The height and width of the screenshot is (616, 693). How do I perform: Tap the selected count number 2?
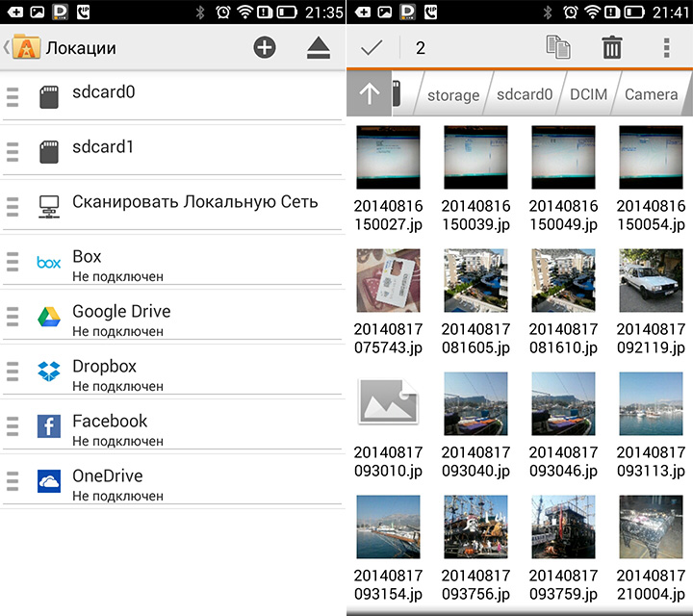tap(421, 48)
